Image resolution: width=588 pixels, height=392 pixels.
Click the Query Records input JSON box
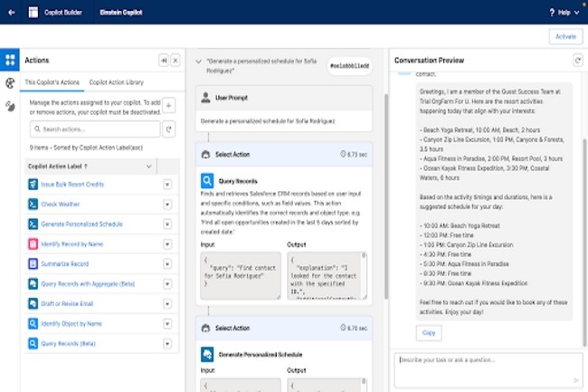tap(241, 276)
